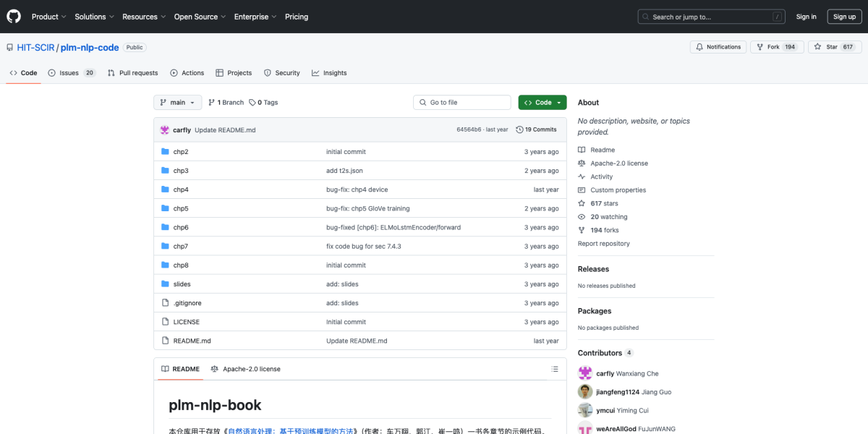Open the README.md file link
The image size is (868, 434).
click(192, 340)
